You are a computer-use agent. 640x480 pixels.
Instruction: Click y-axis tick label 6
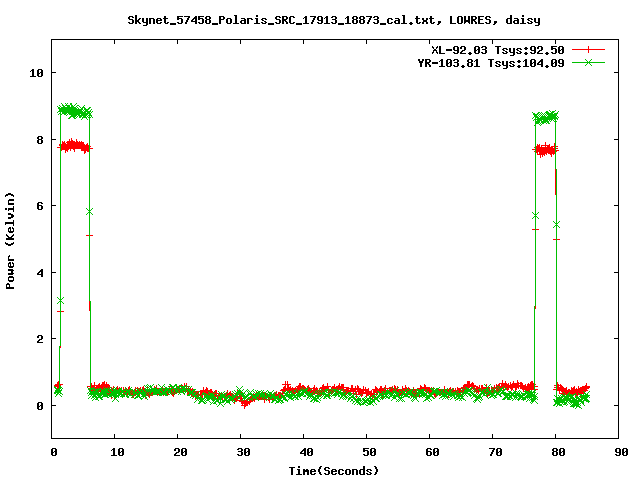pyautogui.click(x=40, y=206)
